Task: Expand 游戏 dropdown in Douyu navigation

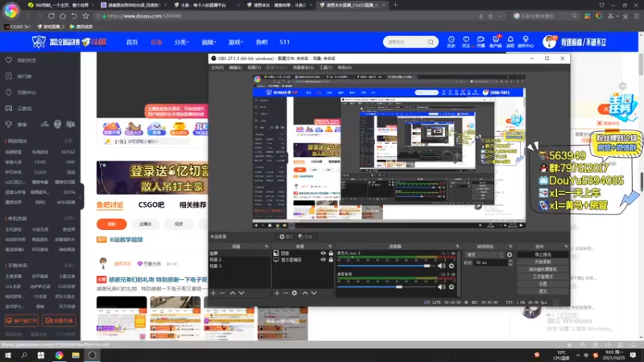Action: click(x=236, y=42)
